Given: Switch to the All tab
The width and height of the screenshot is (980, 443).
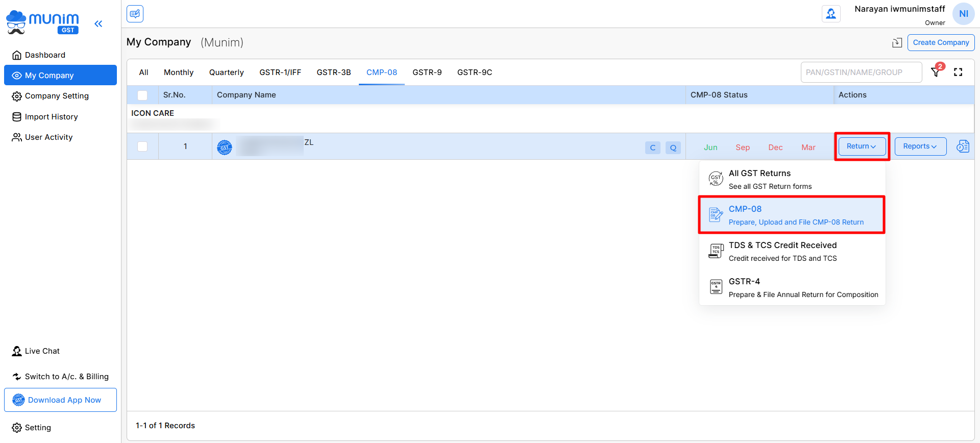Looking at the screenshot, I should click(x=143, y=72).
